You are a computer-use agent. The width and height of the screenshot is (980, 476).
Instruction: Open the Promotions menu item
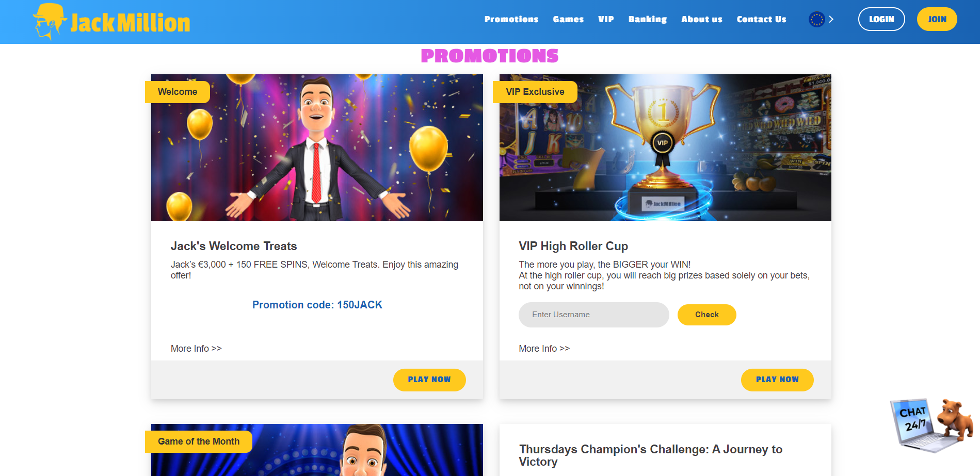click(x=511, y=19)
